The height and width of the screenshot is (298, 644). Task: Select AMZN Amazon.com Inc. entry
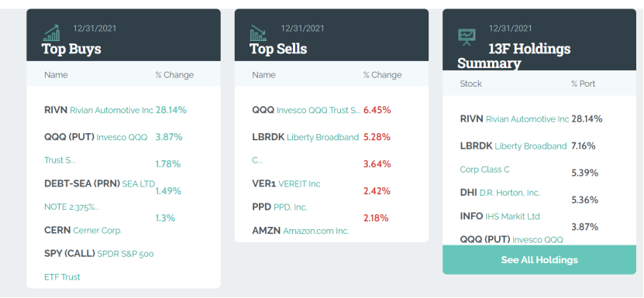[301, 231]
